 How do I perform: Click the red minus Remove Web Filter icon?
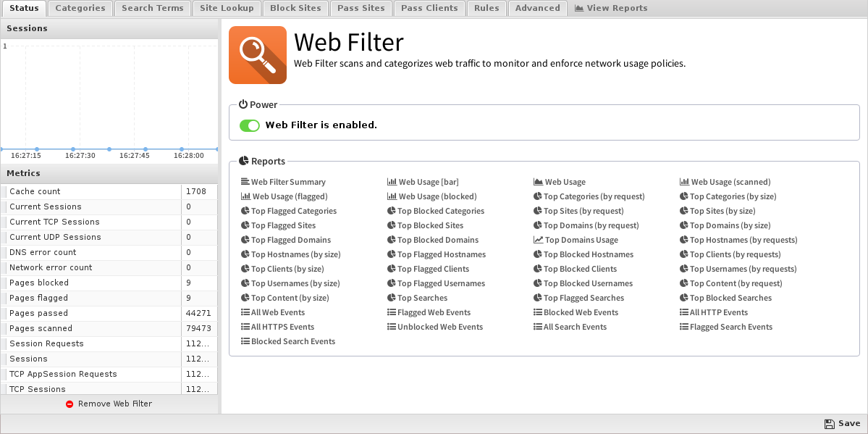[x=69, y=404]
